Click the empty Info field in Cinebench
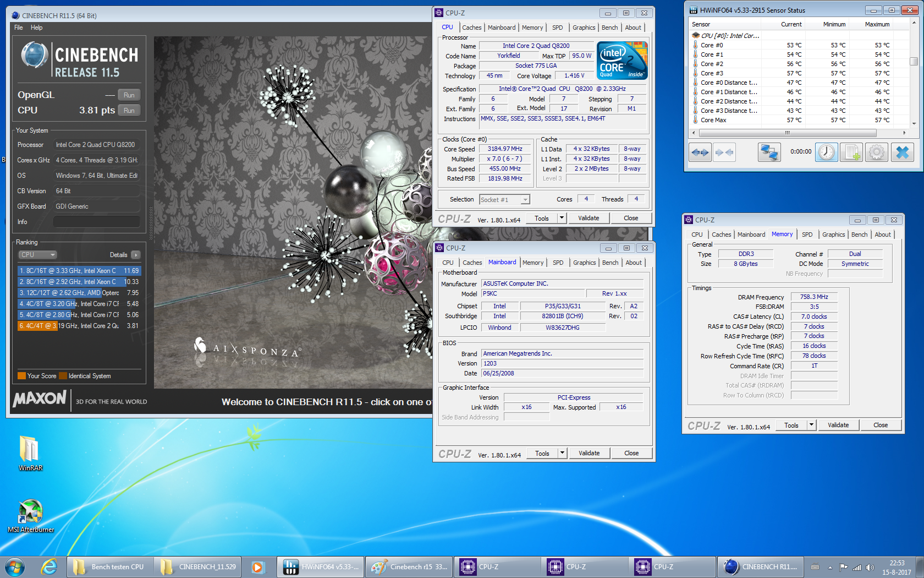Image resolution: width=924 pixels, height=578 pixels. tap(96, 222)
